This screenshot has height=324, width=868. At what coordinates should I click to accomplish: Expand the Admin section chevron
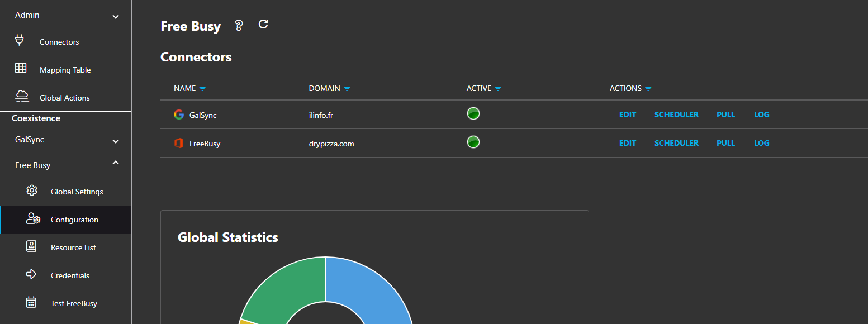[116, 17]
